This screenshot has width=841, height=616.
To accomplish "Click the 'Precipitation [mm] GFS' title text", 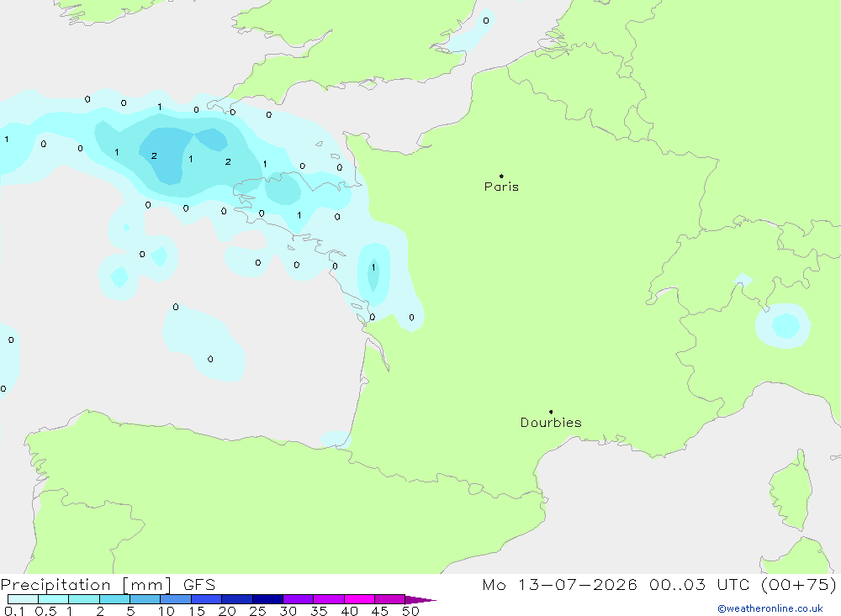I will click(x=108, y=585).
